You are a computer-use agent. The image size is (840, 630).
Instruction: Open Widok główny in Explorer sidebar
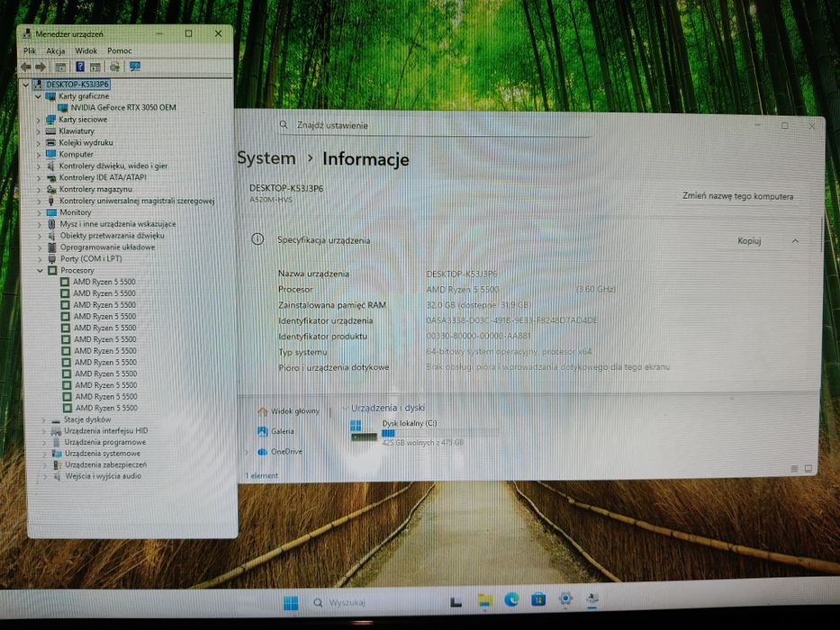(289, 411)
